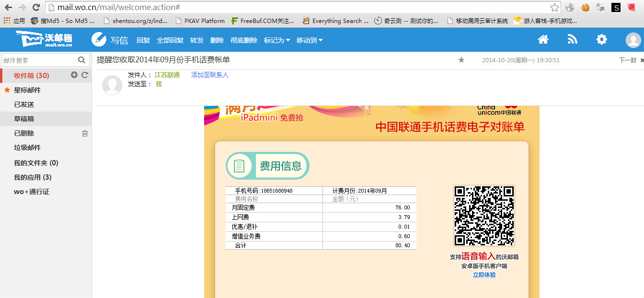Click the recipient 我
Screen dimensions: 644x298
click(x=159, y=84)
